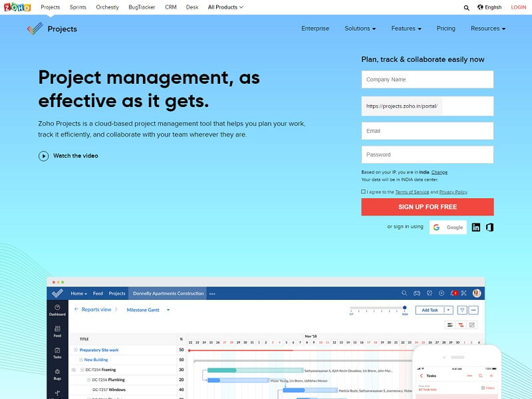Click the Gantt zoom slider handle at MAX
This screenshot has height=399, width=532.
click(405, 308)
